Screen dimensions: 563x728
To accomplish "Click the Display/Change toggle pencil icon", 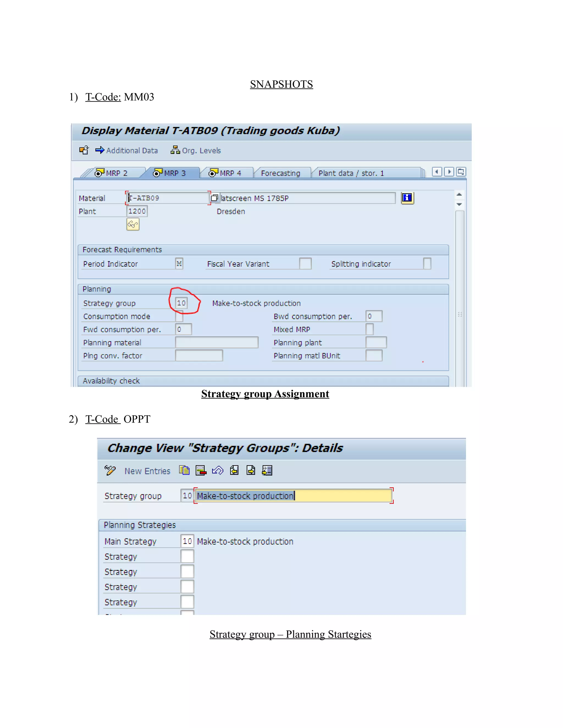I will tap(110, 470).
